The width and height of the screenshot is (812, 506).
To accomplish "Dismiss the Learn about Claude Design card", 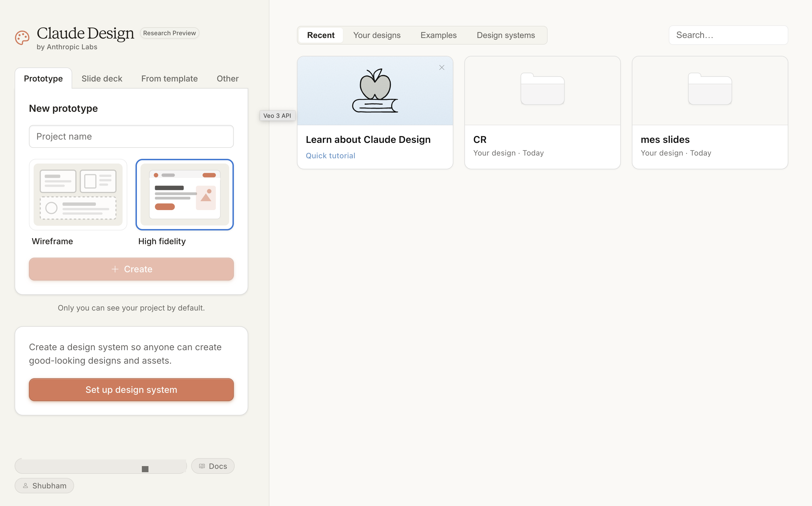I will click(442, 68).
